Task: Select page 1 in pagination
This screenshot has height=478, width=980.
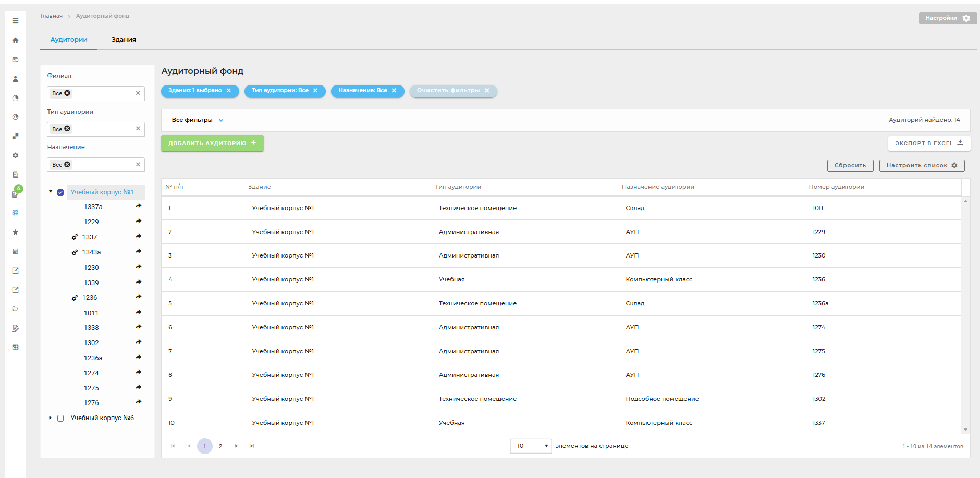Action: click(205, 446)
